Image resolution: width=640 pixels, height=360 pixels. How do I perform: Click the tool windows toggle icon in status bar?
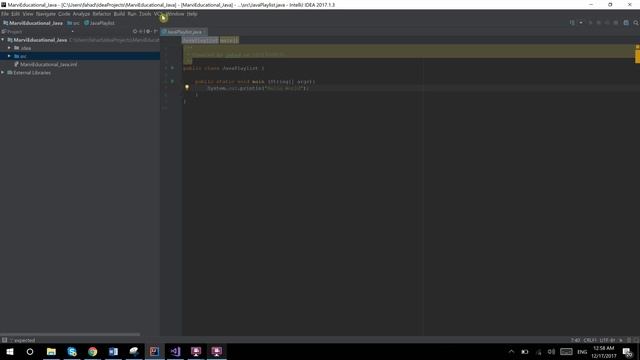(4, 340)
